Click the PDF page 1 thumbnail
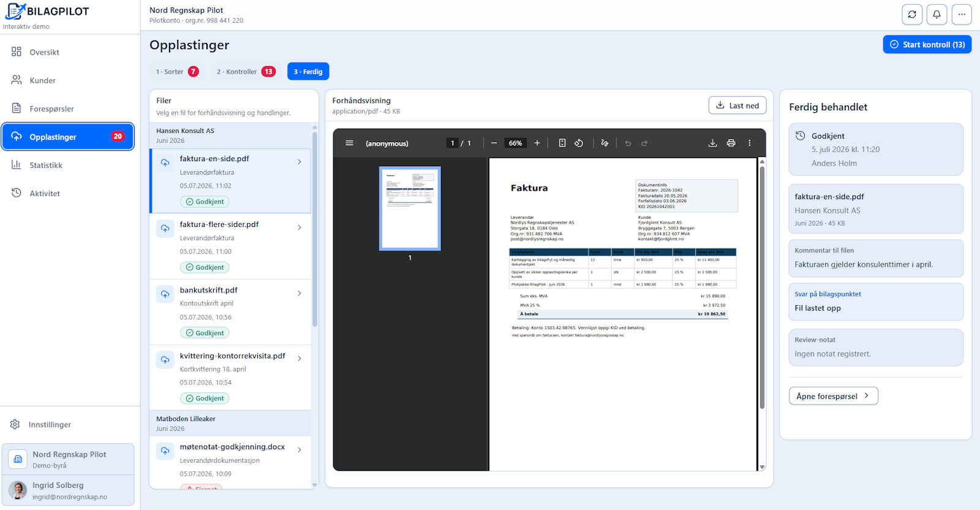980x510 pixels. [x=410, y=208]
